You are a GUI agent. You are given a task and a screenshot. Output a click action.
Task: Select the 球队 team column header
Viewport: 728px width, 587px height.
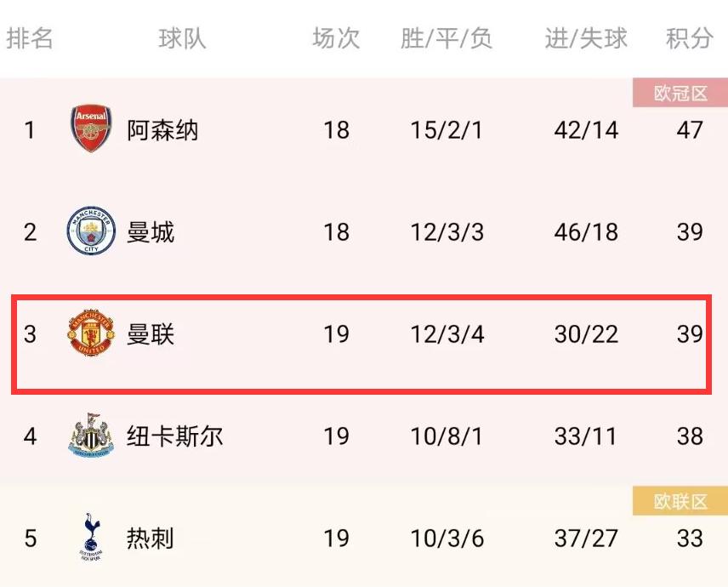180,37
